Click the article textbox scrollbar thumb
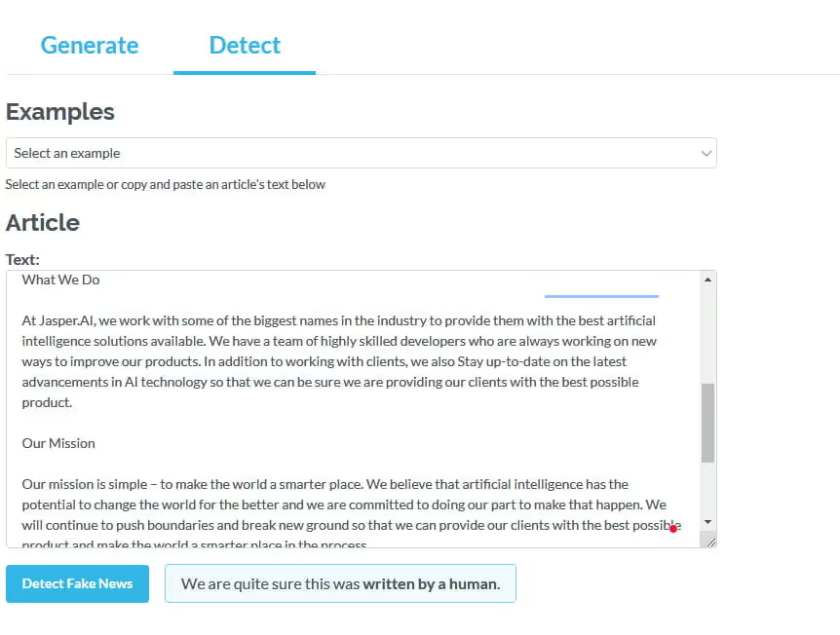The height and width of the screenshot is (635, 840). pos(708,423)
